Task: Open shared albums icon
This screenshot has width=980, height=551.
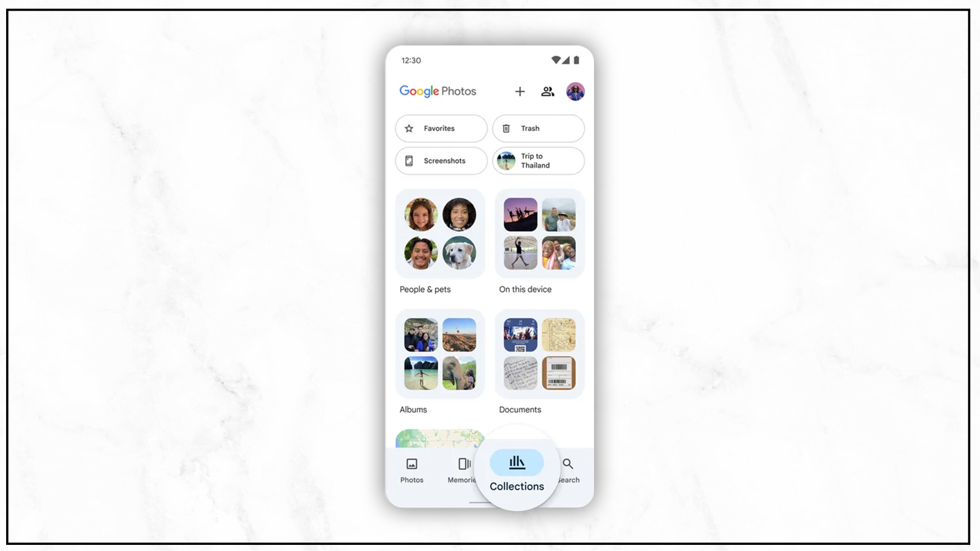Action: click(x=547, y=91)
